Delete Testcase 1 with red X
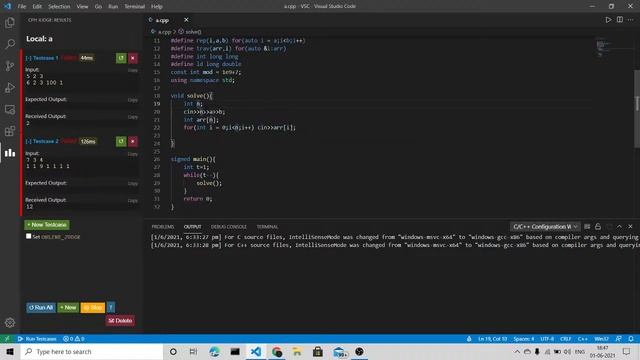This screenshot has width=640, height=360. 133,58
